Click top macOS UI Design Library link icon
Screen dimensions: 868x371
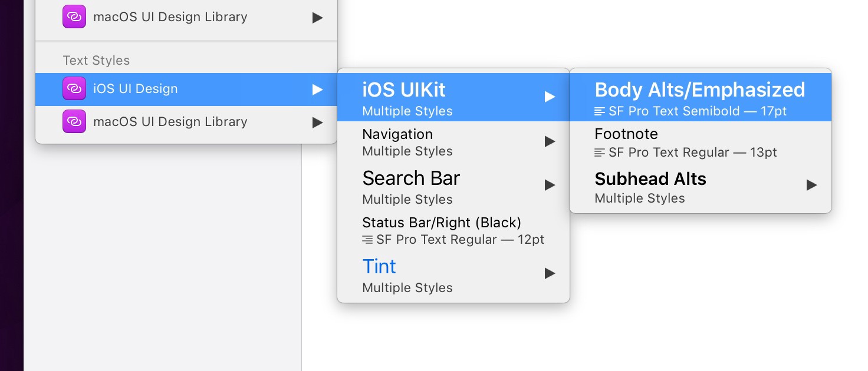74,17
